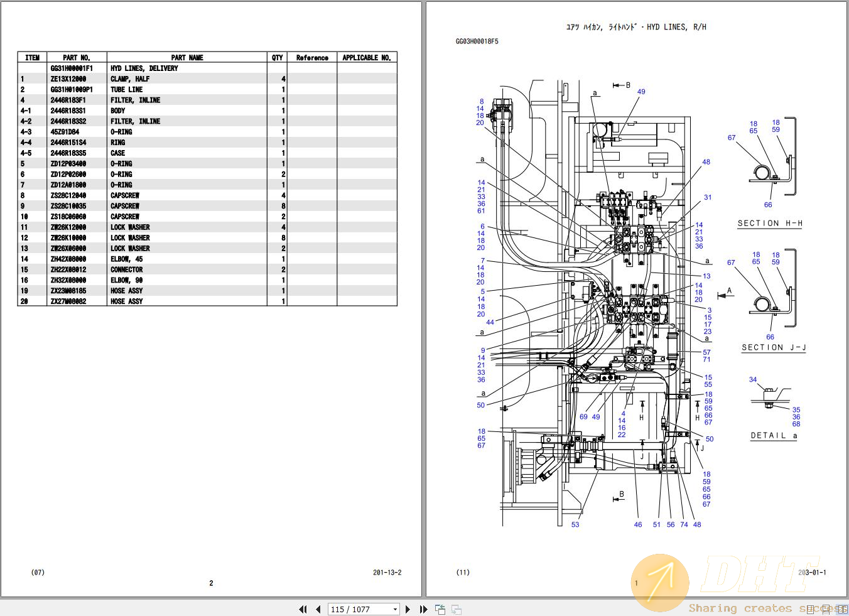Click the DETAIL a label
This screenshot has height=616, width=849.
pos(774,436)
